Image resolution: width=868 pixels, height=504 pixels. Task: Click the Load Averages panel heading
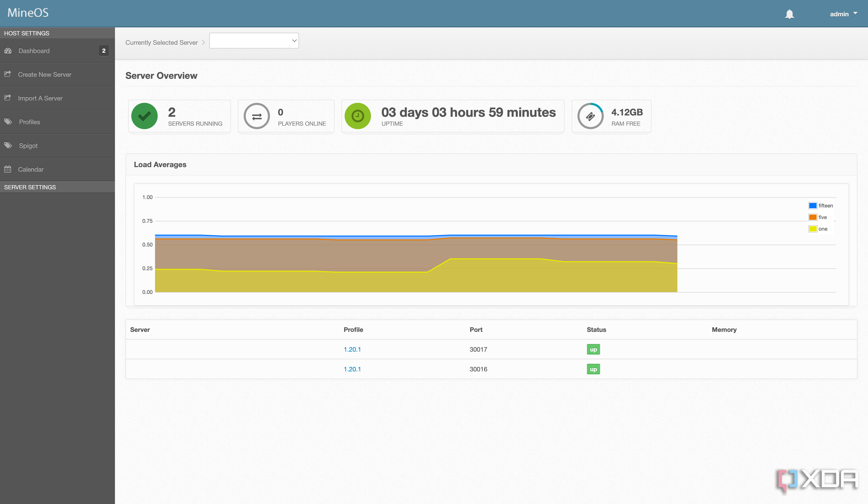(160, 164)
